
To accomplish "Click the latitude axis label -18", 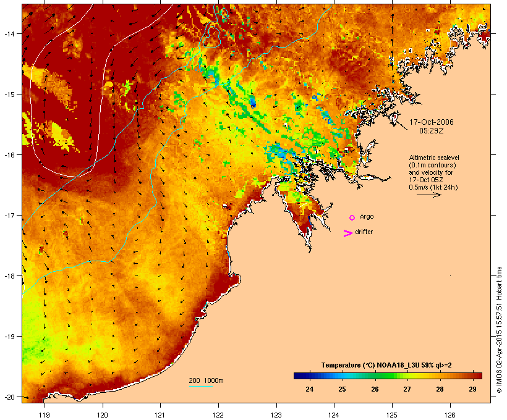I will 9,276.
